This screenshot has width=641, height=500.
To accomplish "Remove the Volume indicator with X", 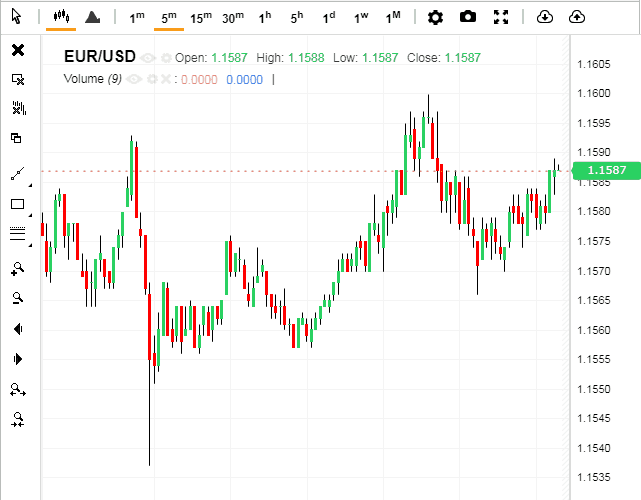I will (165, 78).
